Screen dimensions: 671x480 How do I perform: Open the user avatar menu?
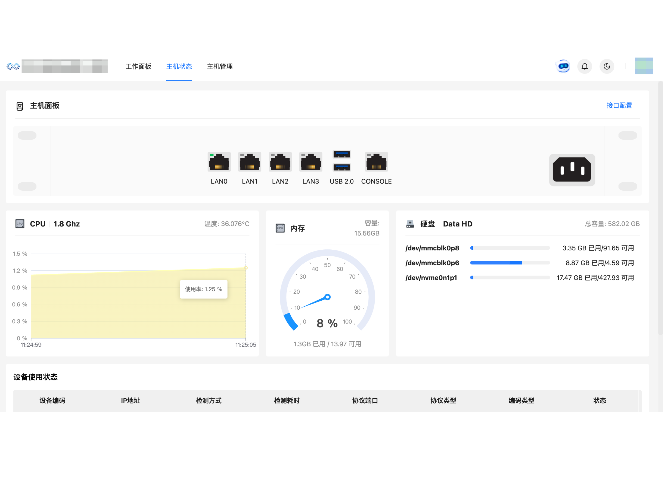(644, 67)
